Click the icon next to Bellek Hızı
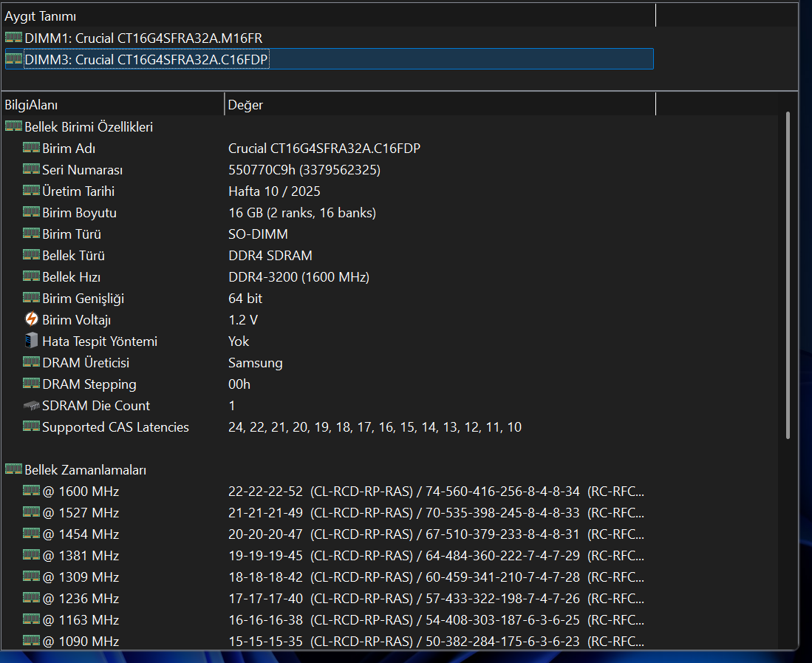 (x=31, y=276)
